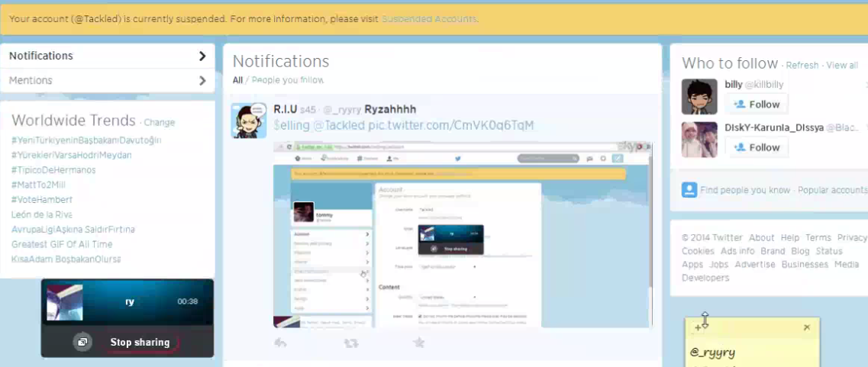Retweet the R.I.U tweet

(x=351, y=343)
